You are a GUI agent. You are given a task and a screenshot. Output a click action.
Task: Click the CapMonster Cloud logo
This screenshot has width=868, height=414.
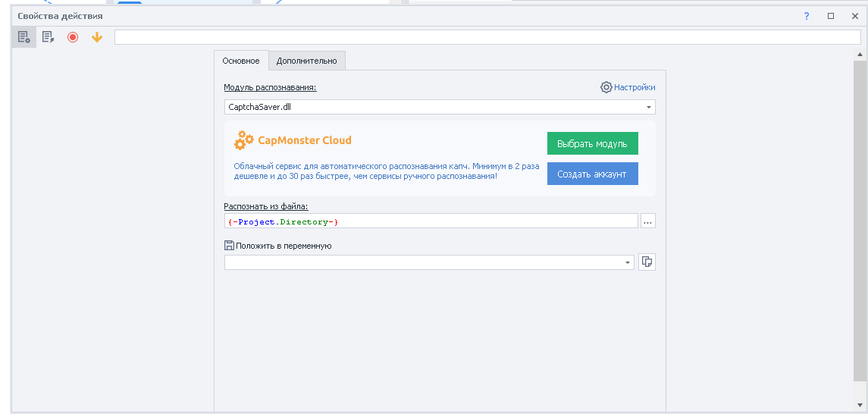point(293,140)
